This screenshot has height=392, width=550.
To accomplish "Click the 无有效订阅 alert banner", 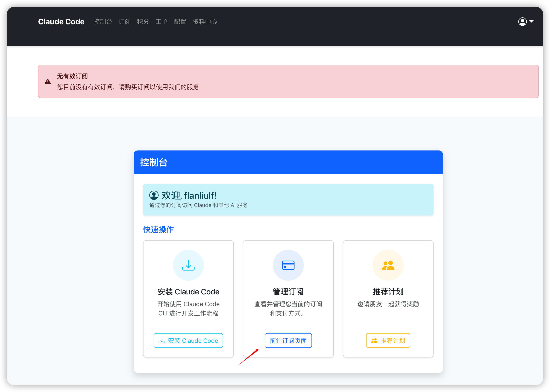I will tap(288, 81).
